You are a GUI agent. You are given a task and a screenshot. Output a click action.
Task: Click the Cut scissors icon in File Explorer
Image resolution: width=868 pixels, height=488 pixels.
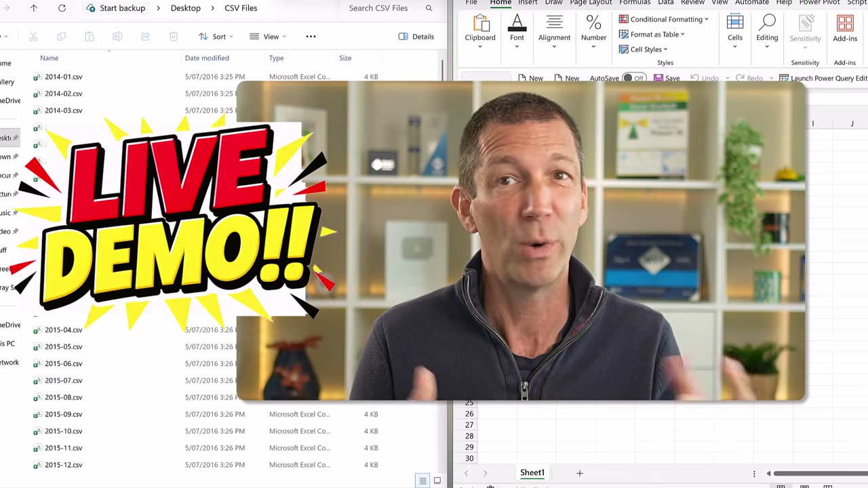pyautogui.click(x=33, y=37)
